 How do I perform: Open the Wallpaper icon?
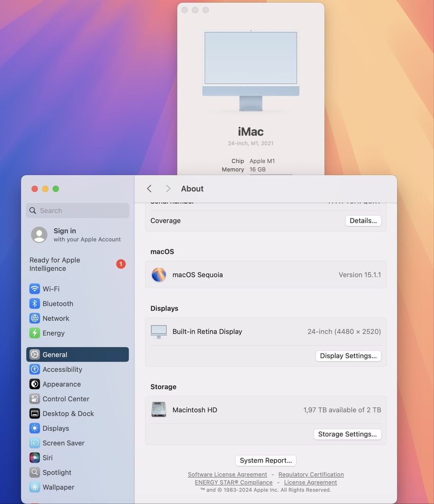[x=35, y=487]
